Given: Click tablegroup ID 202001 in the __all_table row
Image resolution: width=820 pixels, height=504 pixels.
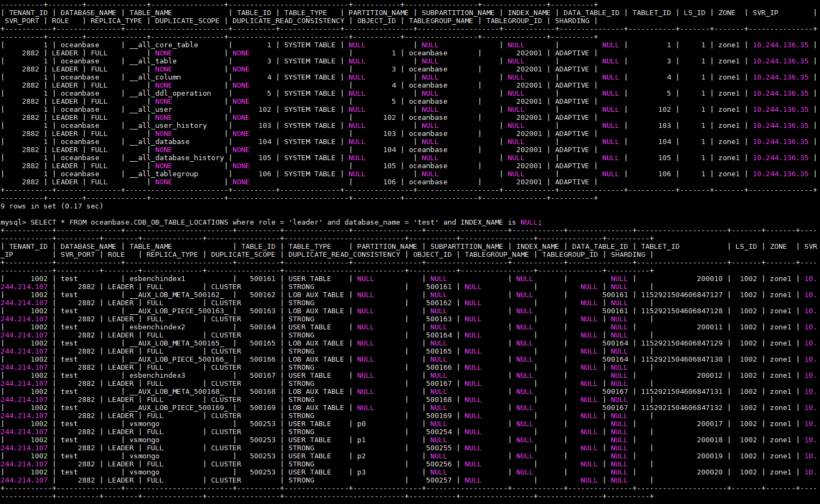Looking at the screenshot, I should (x=529, y=69).
